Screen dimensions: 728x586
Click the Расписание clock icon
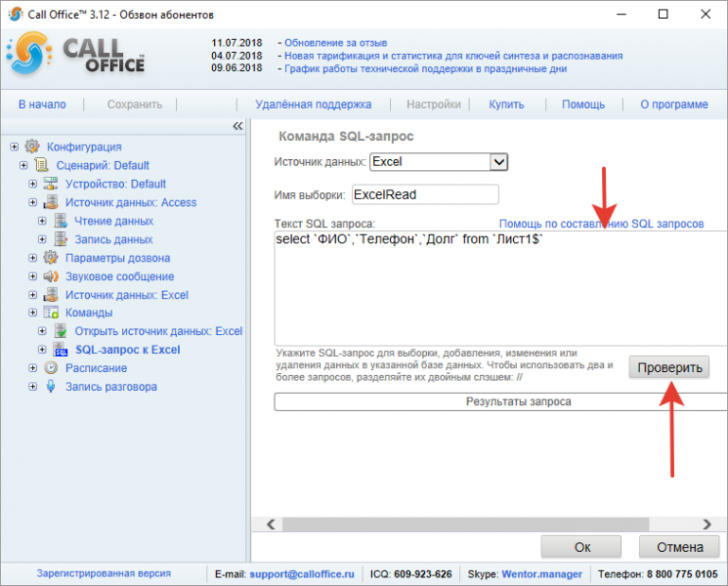tap(51, 368)
